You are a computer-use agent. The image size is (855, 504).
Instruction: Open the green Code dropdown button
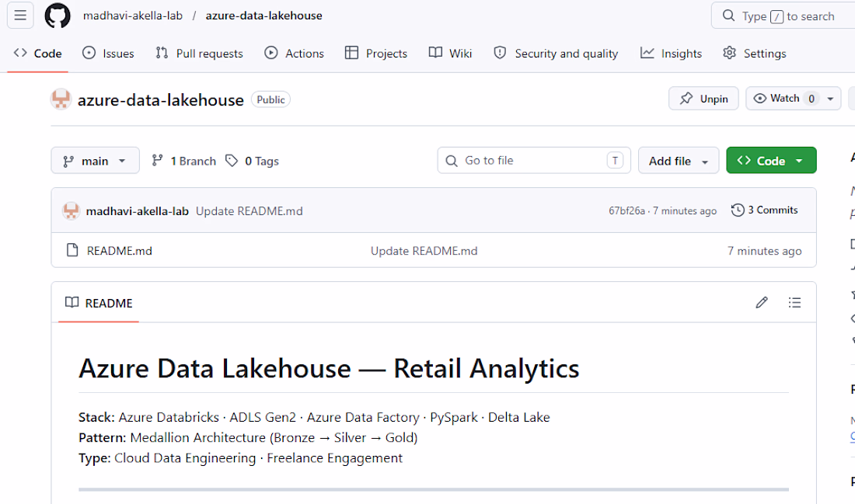pos(771,161)
